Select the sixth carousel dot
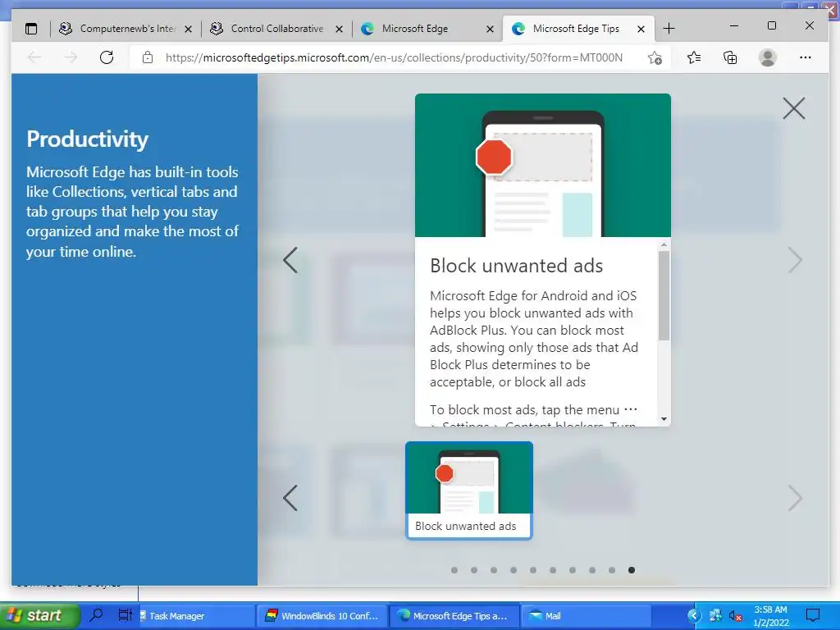This screenshot has height=630, width=840. click(x=553, y=570)
